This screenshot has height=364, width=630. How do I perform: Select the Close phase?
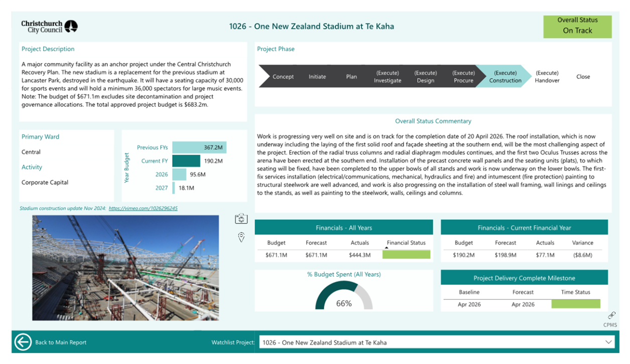point(583,77)
